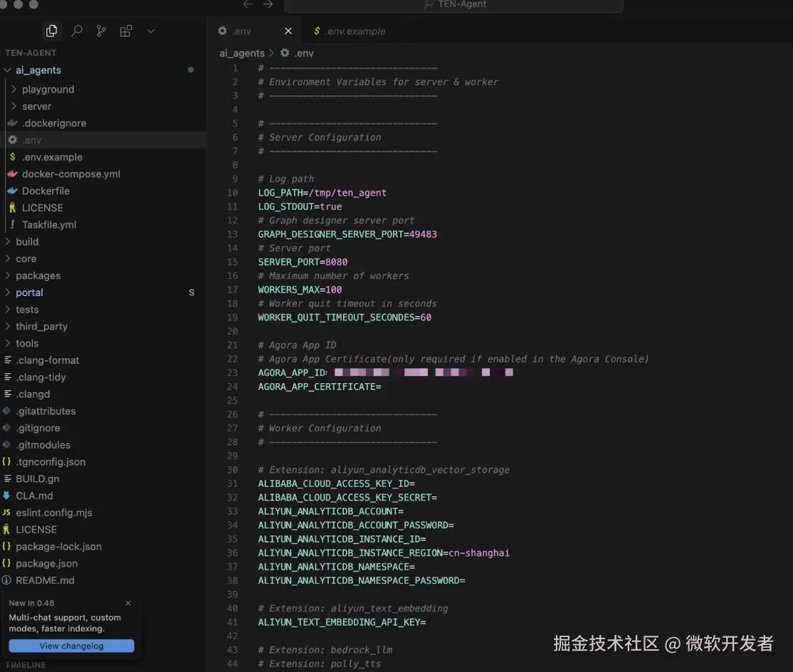The width and height of the screenshot is (793, 672).
Task: Expand the build folder
Action: [x=103, y=242]
